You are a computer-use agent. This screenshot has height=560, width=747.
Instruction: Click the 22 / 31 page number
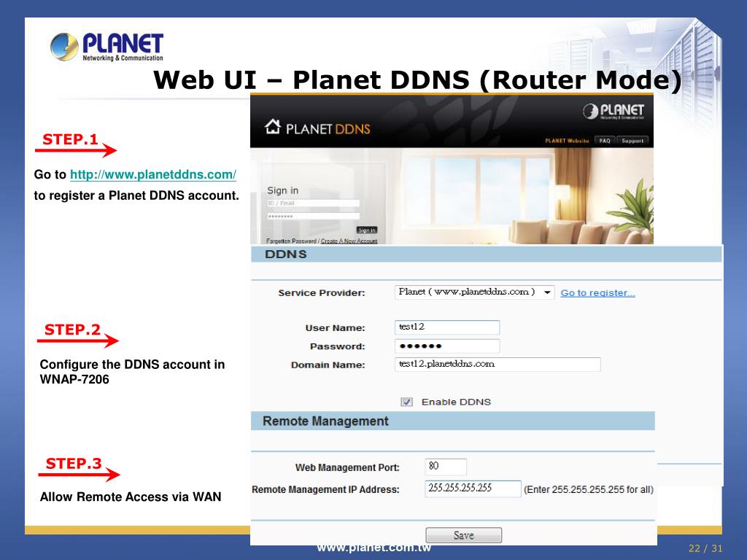[705, 548]
